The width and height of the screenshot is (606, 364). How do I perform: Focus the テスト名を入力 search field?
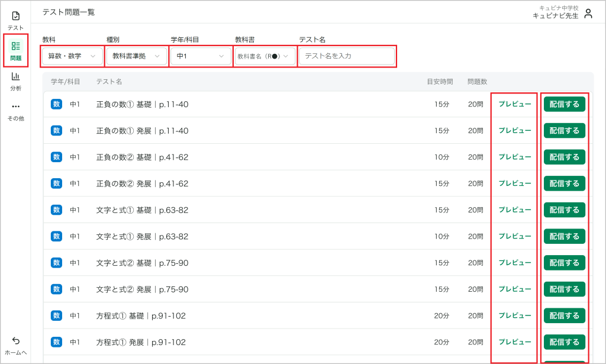(x=347, y=56)
